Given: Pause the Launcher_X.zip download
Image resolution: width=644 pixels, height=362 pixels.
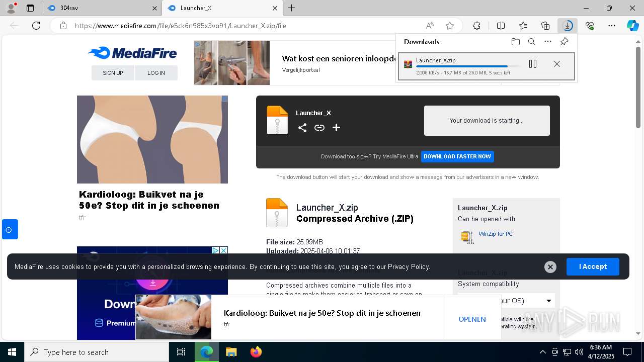Looking at the screenshot, I should [x=533, y=64].
